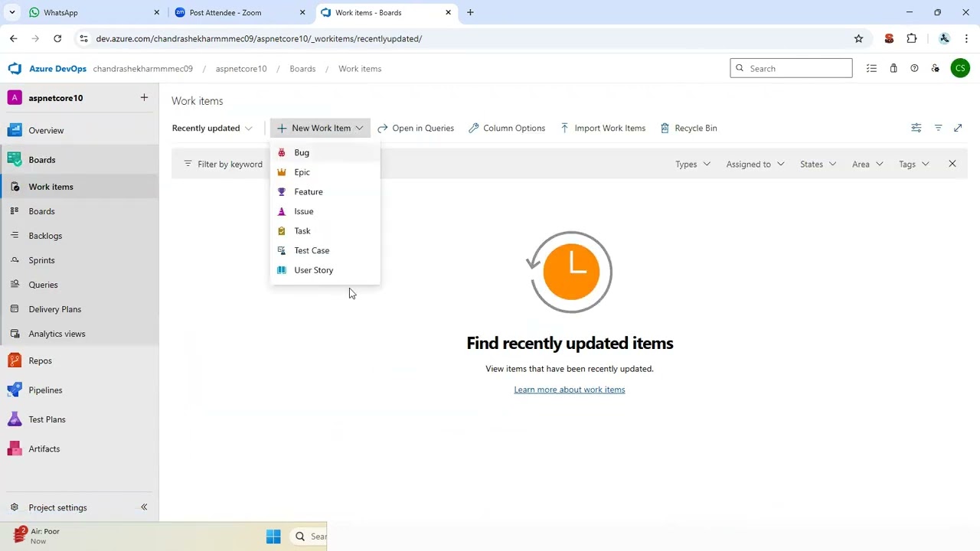The height and width of the screenshot is (551, 980).
Task: Open the work items list icon in the header
Action: click(x=871, y=68)
